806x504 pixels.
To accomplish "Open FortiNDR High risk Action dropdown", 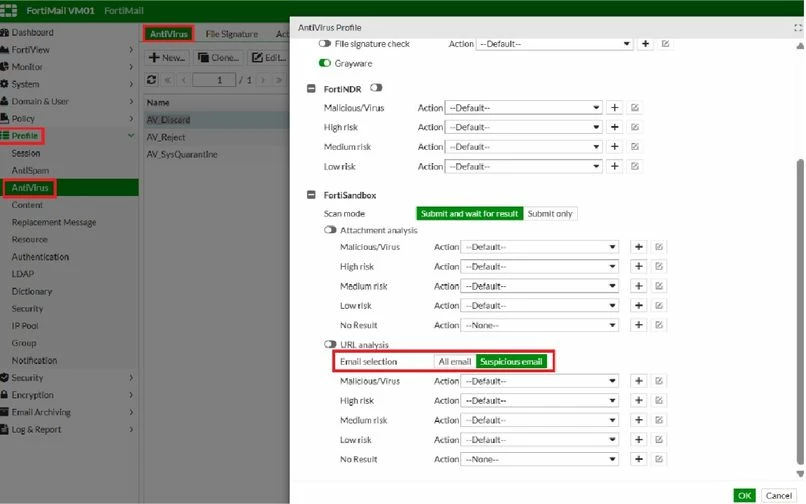I will [523, 127].
